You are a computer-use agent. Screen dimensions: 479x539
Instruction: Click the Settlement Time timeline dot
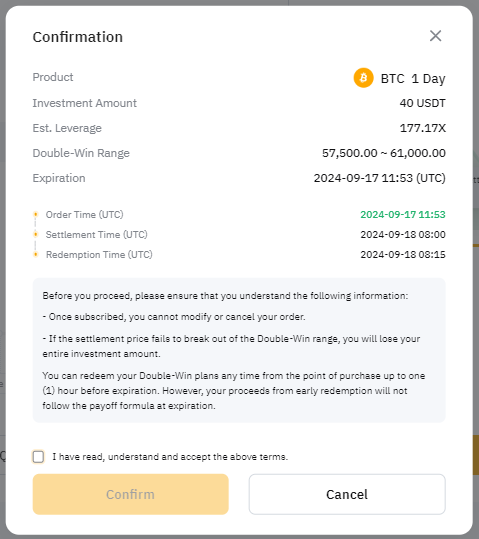pos(35,234)
